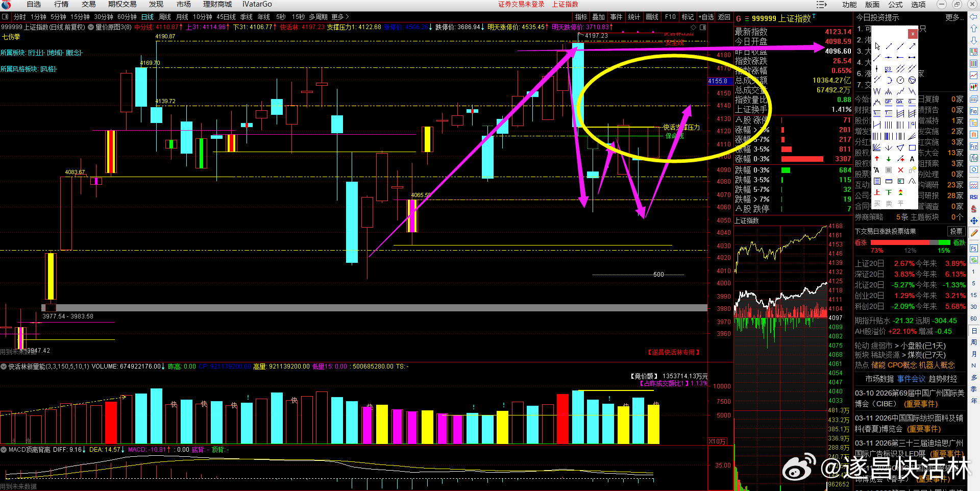Select the GP line tool

coord(889,102)
